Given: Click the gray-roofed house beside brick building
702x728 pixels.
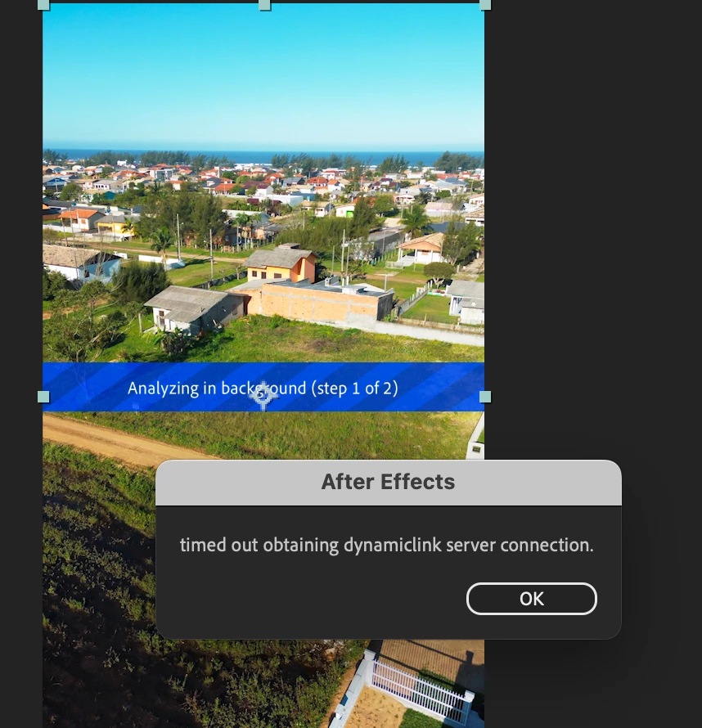Looking at the screenshot, I should (x=194, y=308).
